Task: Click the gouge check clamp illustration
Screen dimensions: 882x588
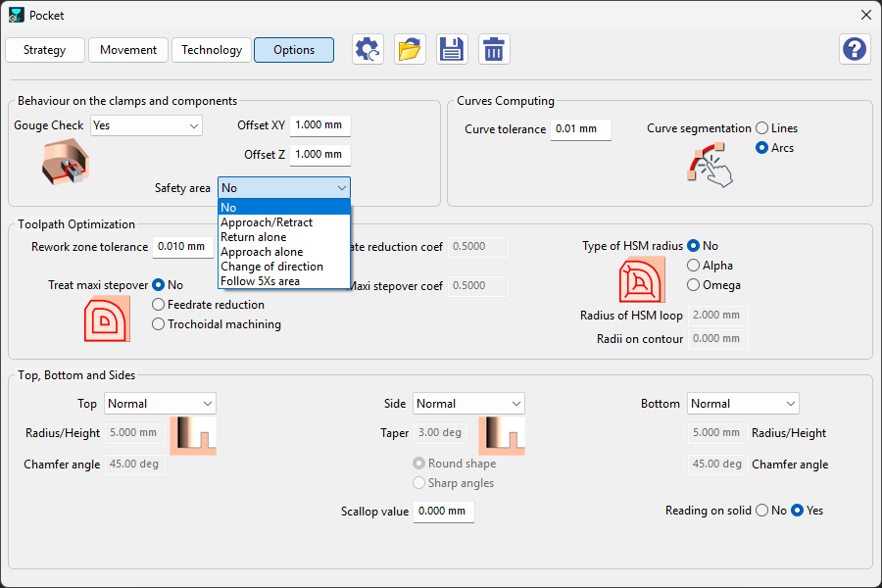Action: coord(66,162)
